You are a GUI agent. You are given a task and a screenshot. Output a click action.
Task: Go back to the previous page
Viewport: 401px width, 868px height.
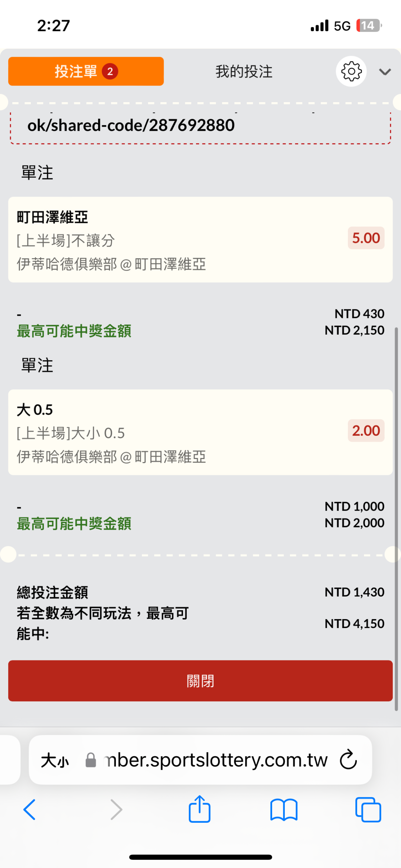coord(30,810)
